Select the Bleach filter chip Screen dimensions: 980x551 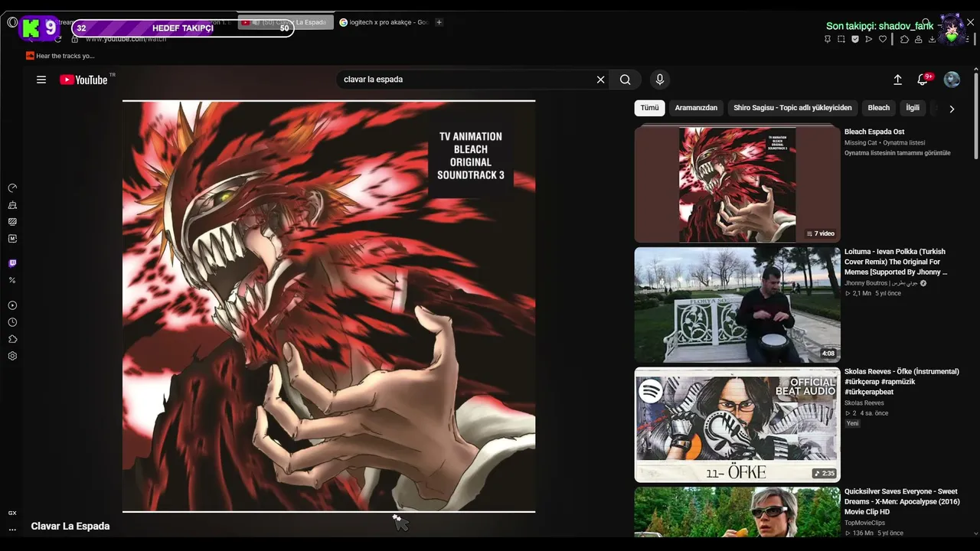tap(879, 108)
